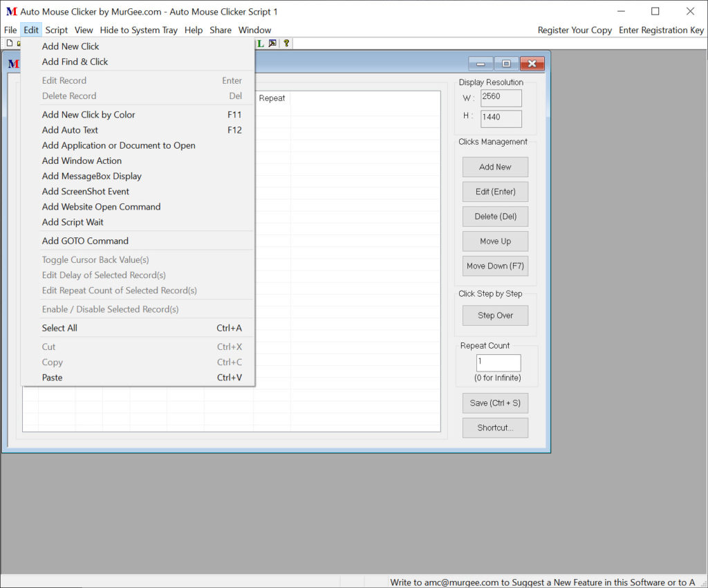Image resolution: width=708 pixels, height=588 pixels.
Task: Open the File menu
Action: pos(10,30)
